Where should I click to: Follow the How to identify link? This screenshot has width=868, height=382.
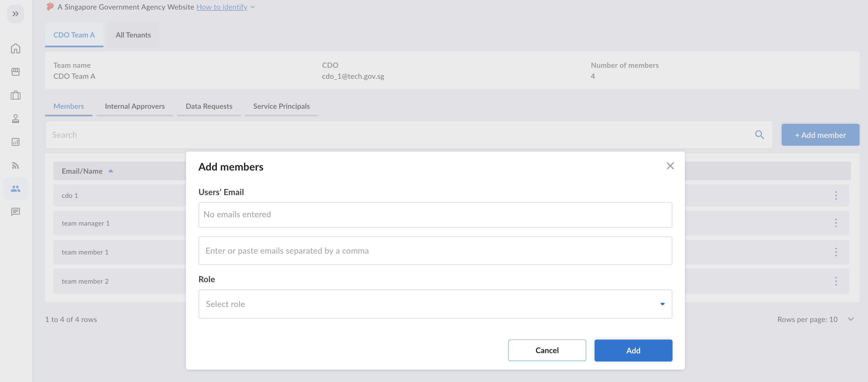tap(222, 7)
